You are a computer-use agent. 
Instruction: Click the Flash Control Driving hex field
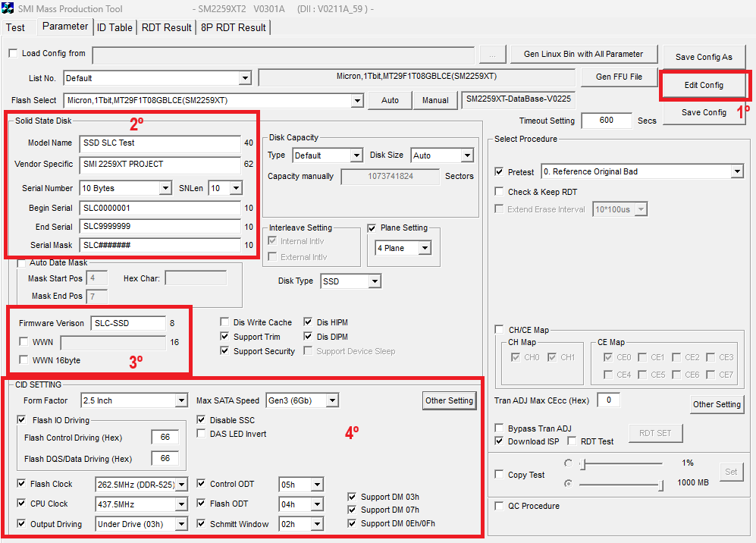point(165,437)
